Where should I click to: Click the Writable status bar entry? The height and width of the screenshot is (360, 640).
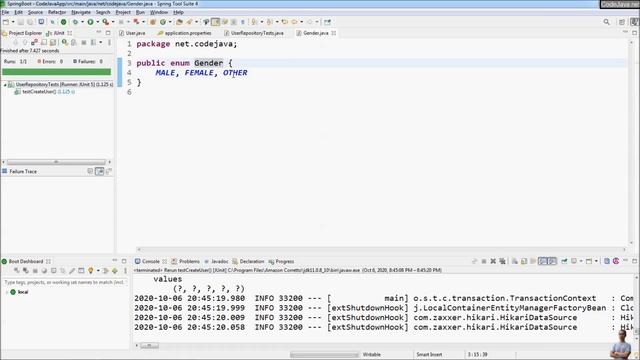371,354
